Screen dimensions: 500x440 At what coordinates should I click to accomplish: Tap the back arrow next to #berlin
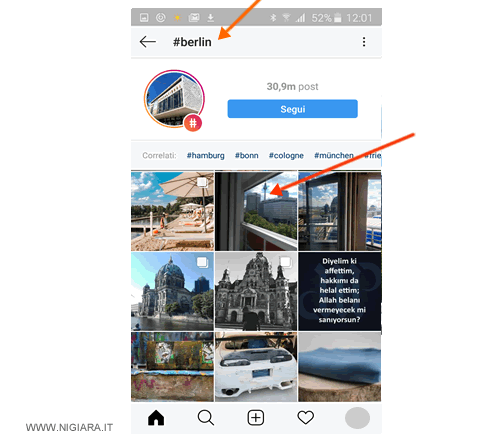tap(148, 42)
